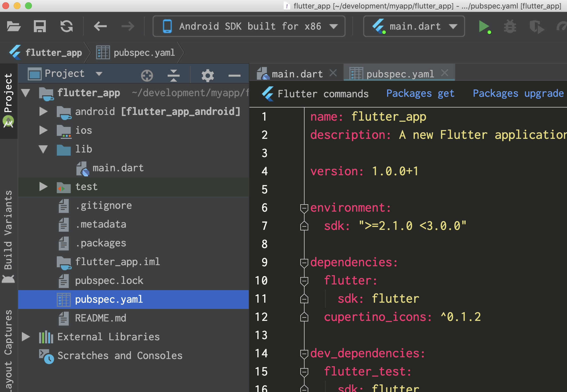This screenshot has width=567, height=392.
Task: Click the Open folder toolbar icon
Action: click(14, 26)
